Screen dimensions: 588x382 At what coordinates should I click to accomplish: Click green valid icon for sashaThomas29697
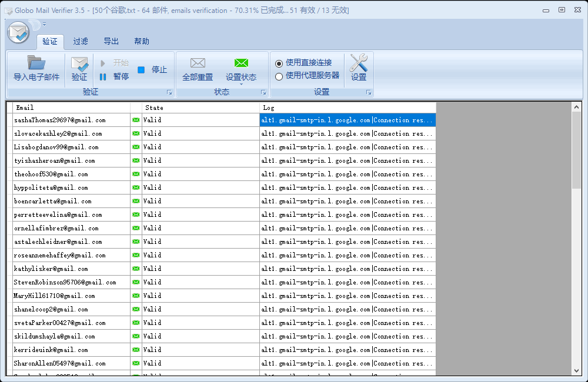coord(136,120)
